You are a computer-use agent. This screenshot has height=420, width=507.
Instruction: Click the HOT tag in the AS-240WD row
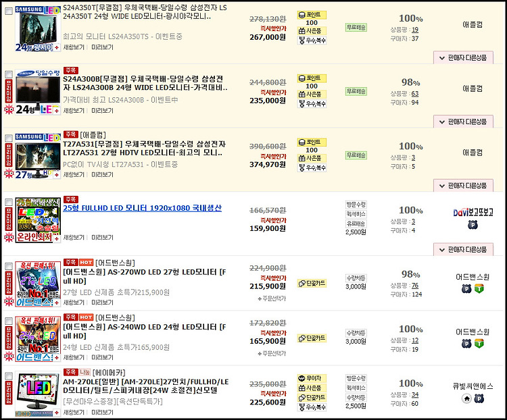tap(86, 317)
